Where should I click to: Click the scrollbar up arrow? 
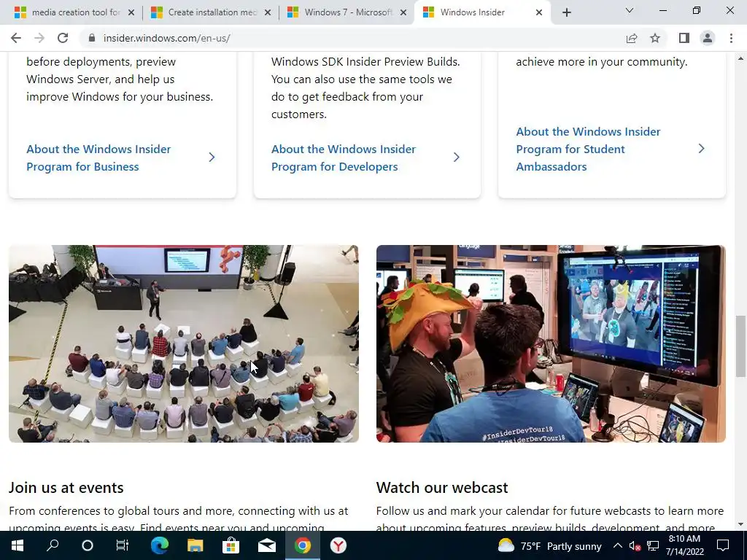(x=740, y=58)
